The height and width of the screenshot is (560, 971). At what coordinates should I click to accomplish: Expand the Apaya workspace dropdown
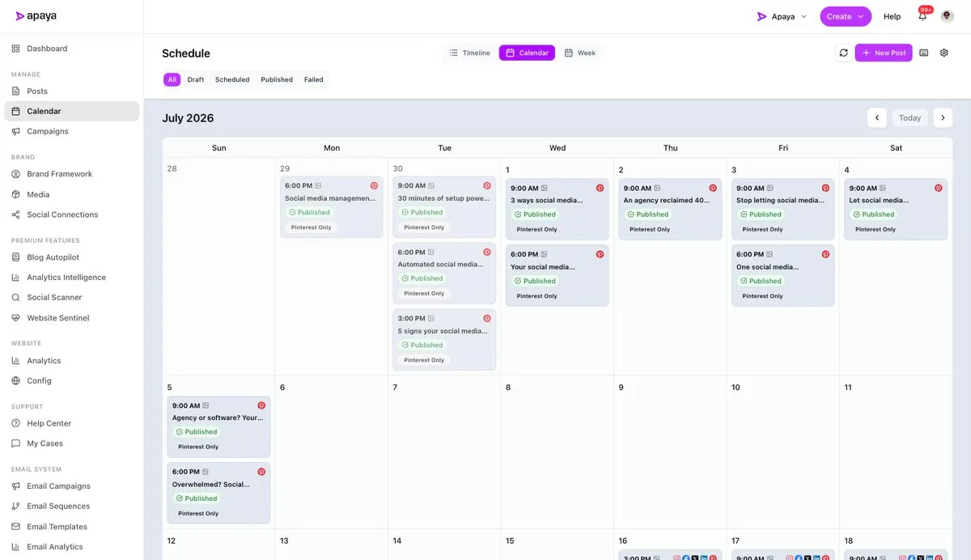(782, 16)
